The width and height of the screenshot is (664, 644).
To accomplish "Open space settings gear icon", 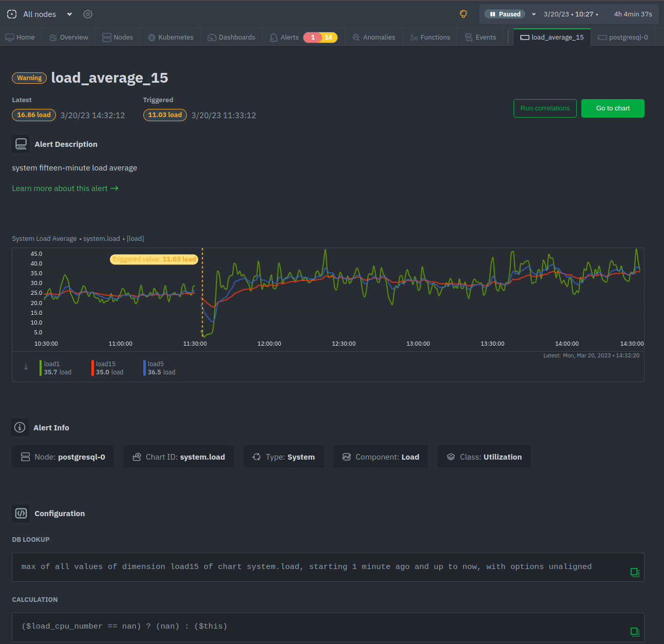I will tap(88, 14).
